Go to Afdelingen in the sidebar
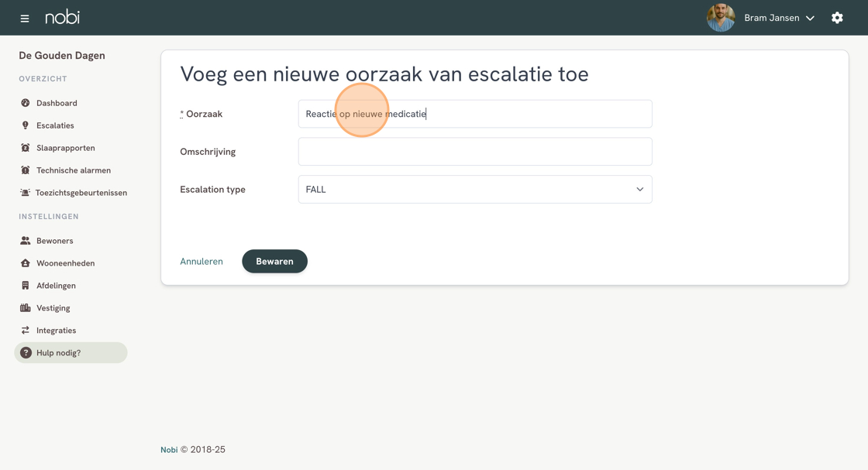The image size is (868, 470). coord(56,285)
